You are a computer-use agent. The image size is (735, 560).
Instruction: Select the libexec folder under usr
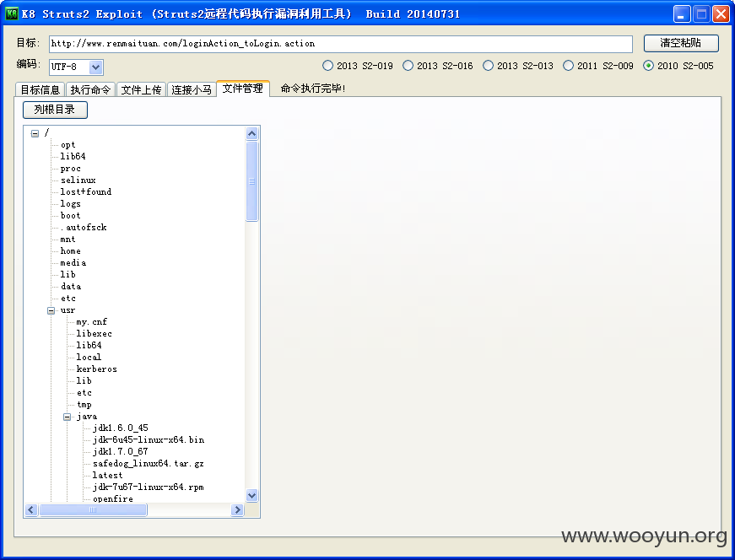(94, 334)
